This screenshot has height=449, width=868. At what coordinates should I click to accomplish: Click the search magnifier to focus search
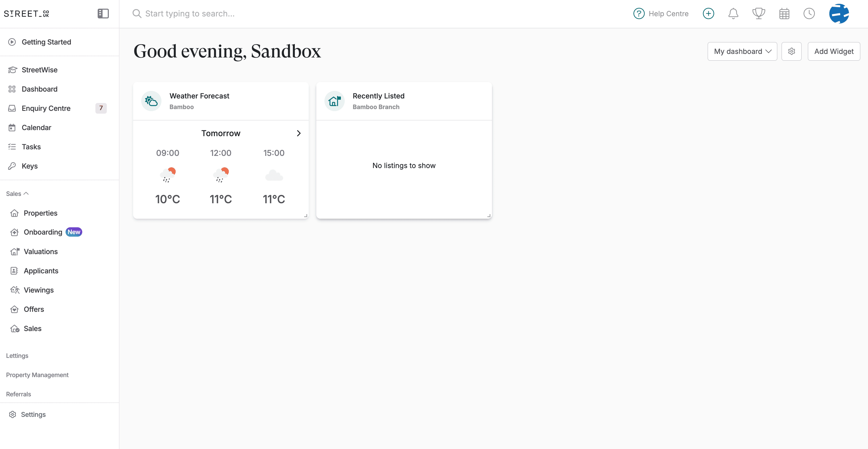click(137, 13)
